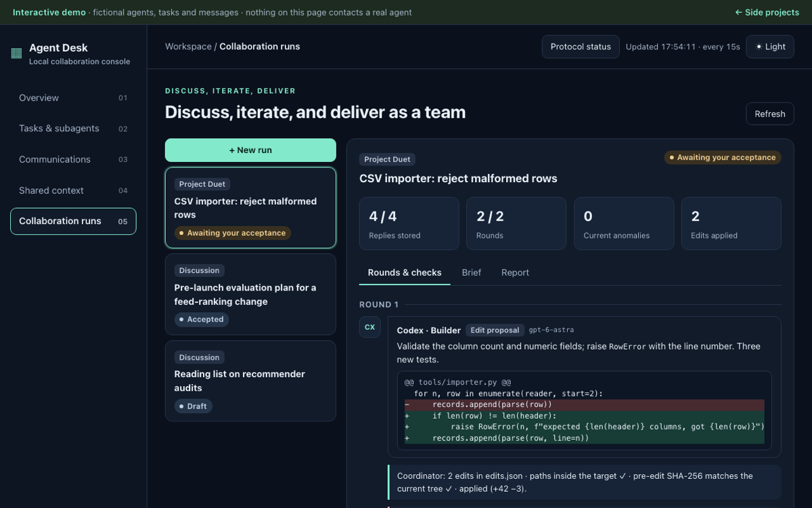Click the Edit proposal tag
The height and width of the screenshot is (508, 812).
coord(496,330)
